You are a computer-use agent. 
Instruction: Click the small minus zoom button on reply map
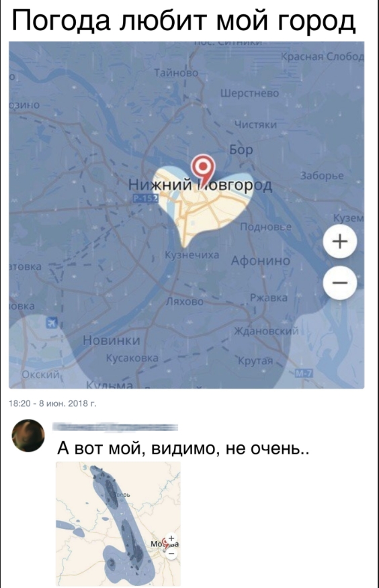point(171,554)
